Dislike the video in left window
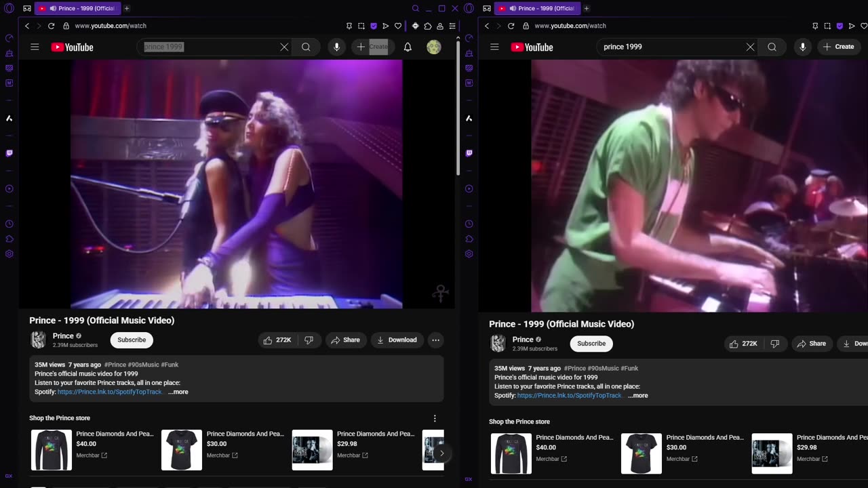The height and width of the screenshot is (488, 868). tap(309, 340)
